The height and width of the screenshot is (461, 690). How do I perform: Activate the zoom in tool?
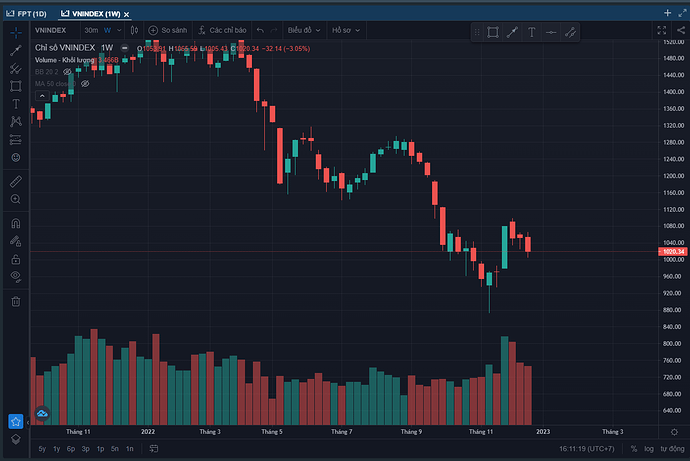pos(16,200)
